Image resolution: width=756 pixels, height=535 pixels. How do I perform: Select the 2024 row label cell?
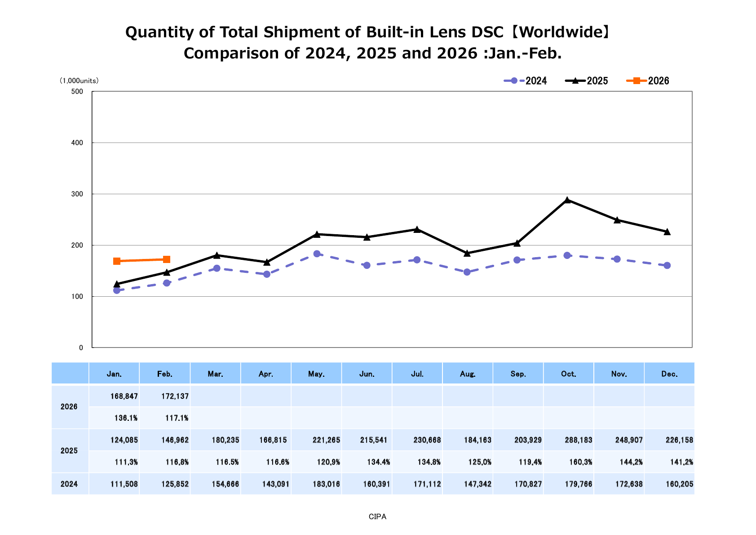click(70, 484)
